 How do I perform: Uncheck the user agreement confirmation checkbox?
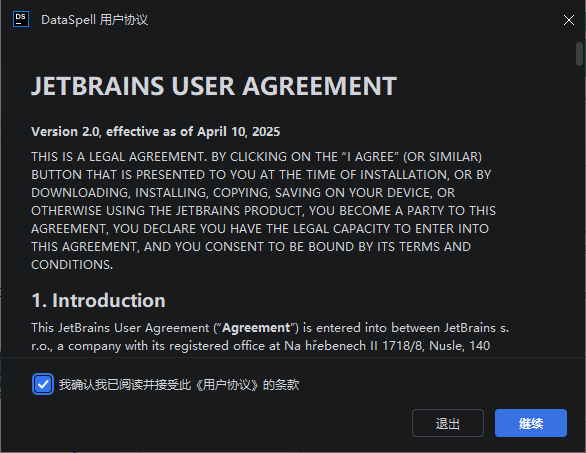click(43, 384)
